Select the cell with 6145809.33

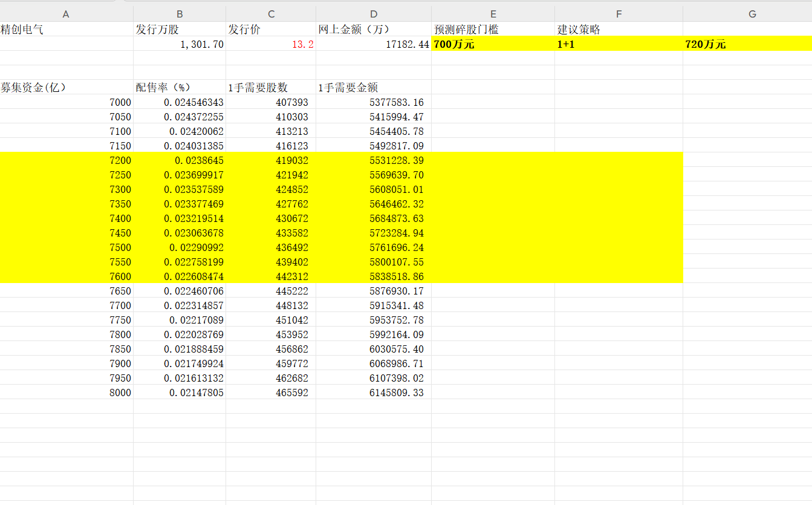(374, 392)
